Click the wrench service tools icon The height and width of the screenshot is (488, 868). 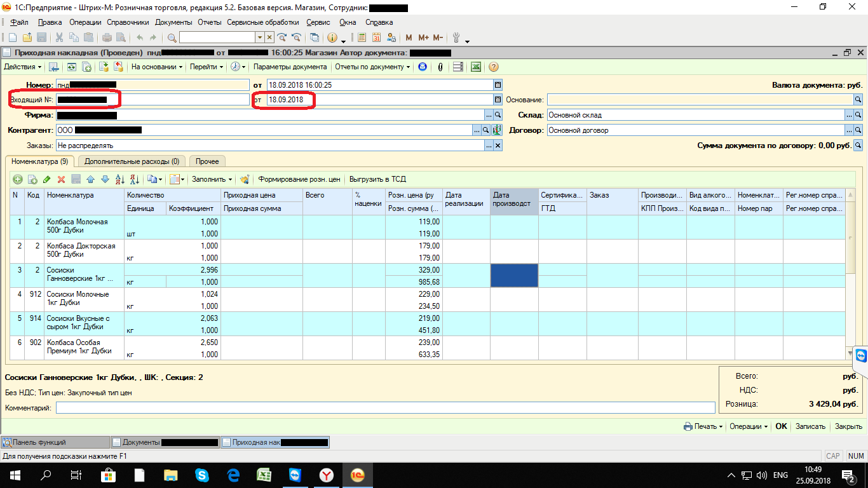(456, 37)
